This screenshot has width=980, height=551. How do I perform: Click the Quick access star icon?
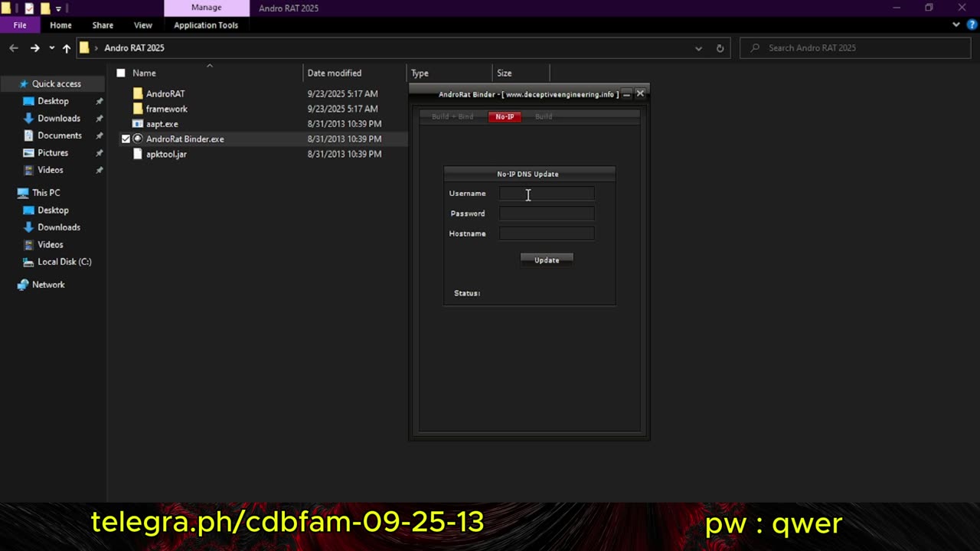[24, 83]
